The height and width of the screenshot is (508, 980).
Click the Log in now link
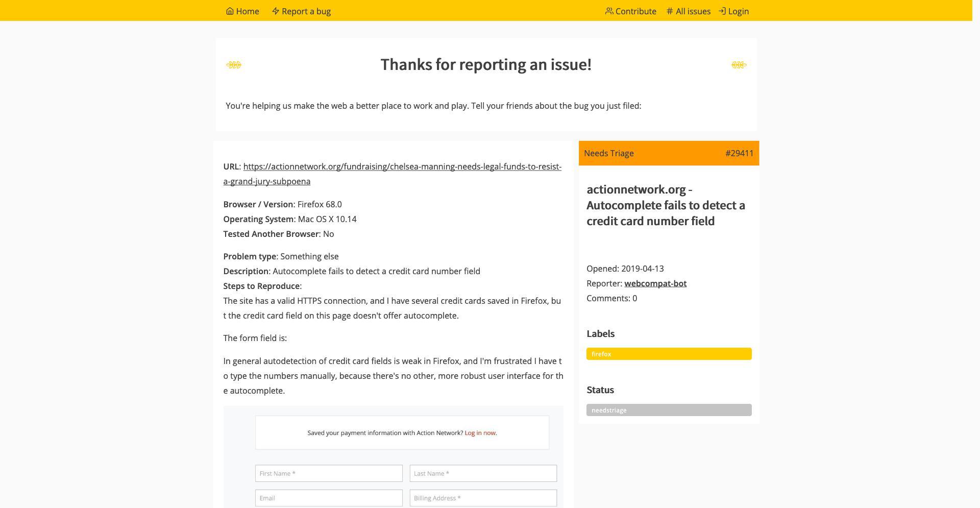pos(479,432)
